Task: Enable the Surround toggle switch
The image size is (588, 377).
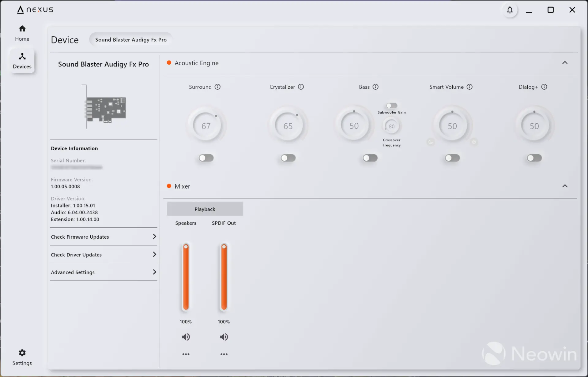Action: tap(206, 158)
